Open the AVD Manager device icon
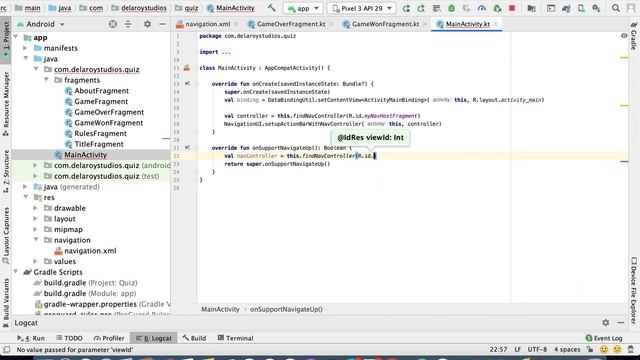 pyautogui.click(x=581, y=8)
